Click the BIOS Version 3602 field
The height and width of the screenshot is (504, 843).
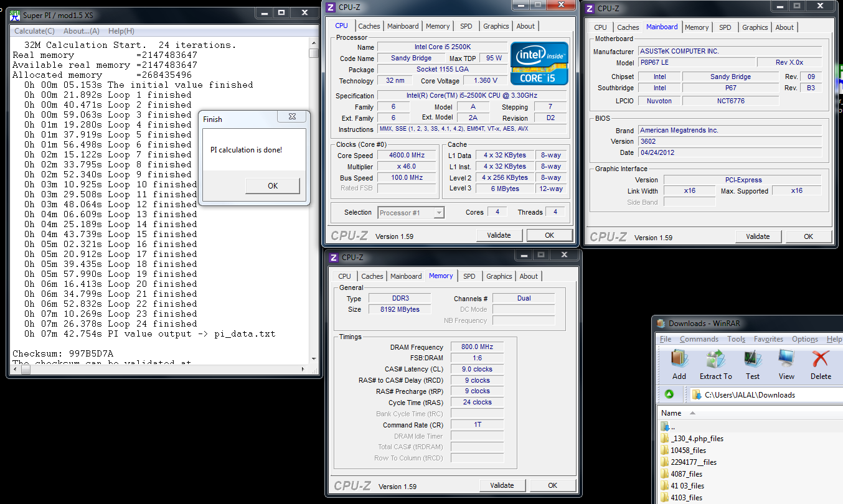(x=730, y=141)
